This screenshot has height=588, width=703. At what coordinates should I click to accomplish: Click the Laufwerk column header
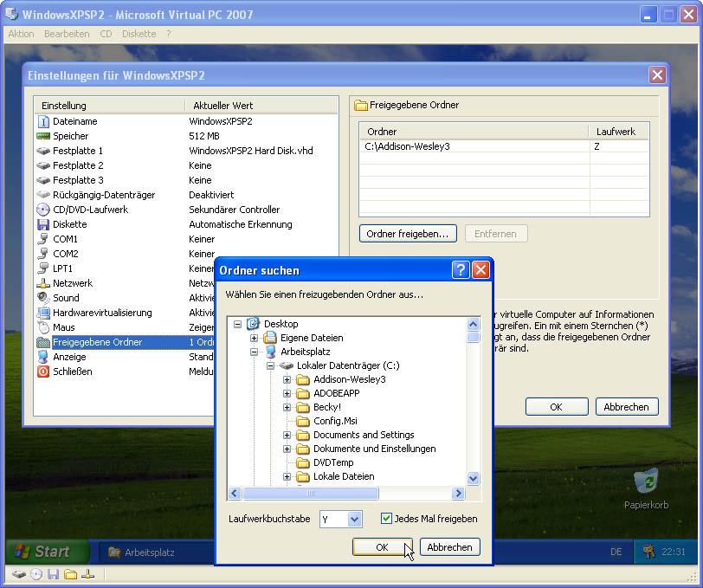coord(619,132)
